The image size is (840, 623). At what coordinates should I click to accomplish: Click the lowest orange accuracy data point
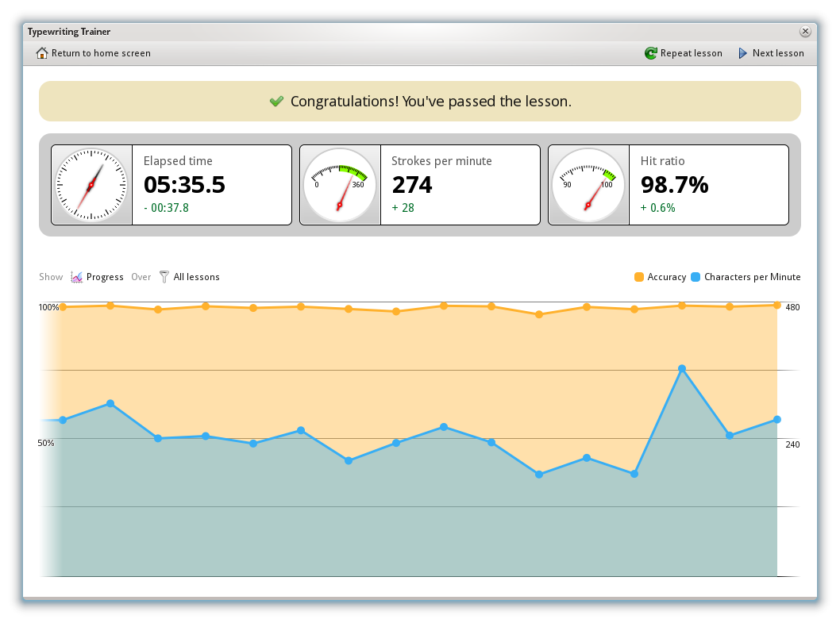click(x=539, y=314)
